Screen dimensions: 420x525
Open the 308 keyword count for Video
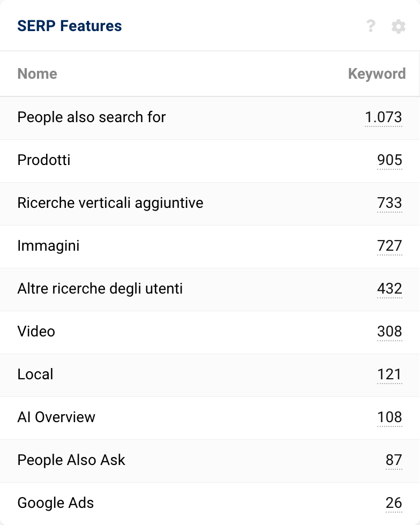tap(389, 332)
